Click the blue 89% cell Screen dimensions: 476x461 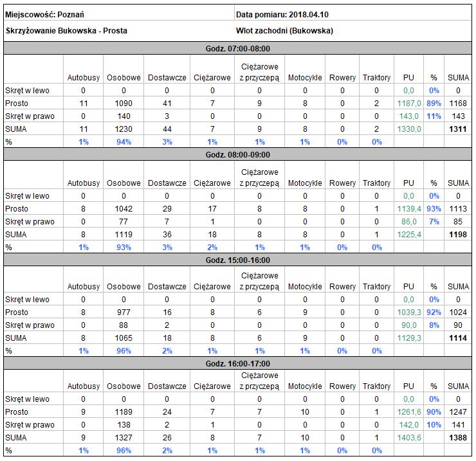434,103
